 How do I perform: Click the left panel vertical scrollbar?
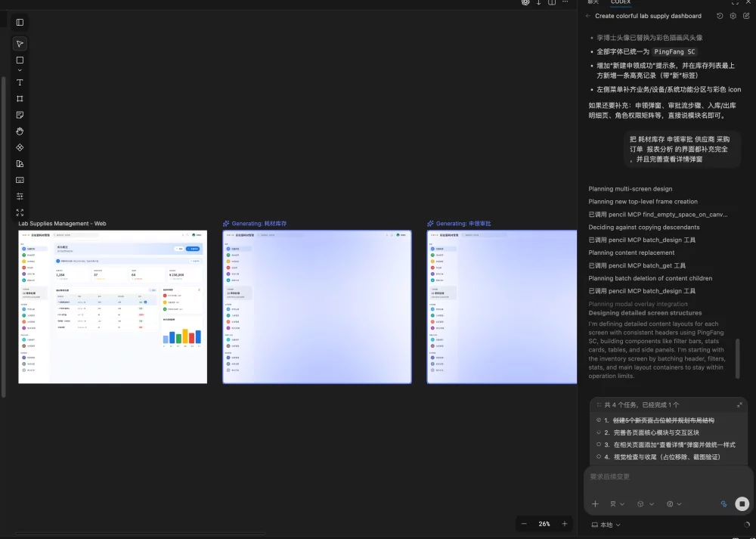[x=4, y=236]
